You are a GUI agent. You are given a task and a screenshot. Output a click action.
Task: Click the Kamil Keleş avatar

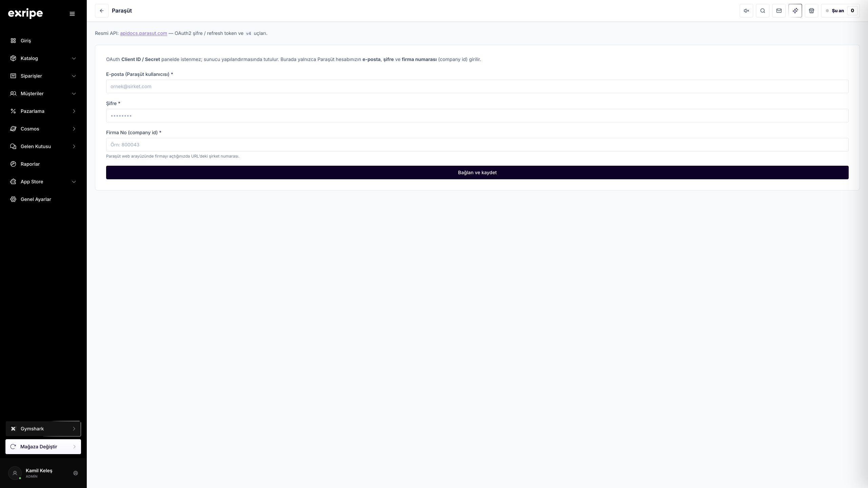[15, 473]
